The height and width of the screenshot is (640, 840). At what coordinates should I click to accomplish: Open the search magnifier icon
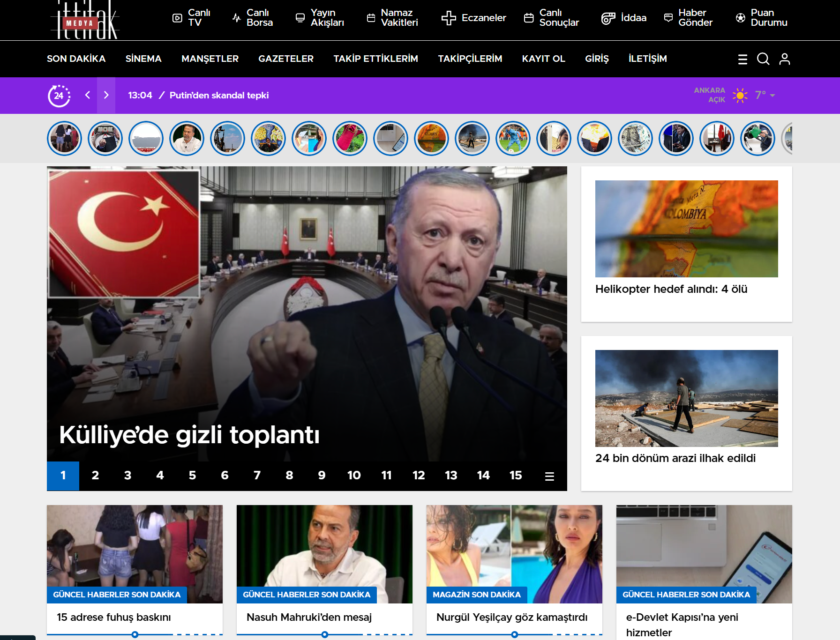point(763,59)
